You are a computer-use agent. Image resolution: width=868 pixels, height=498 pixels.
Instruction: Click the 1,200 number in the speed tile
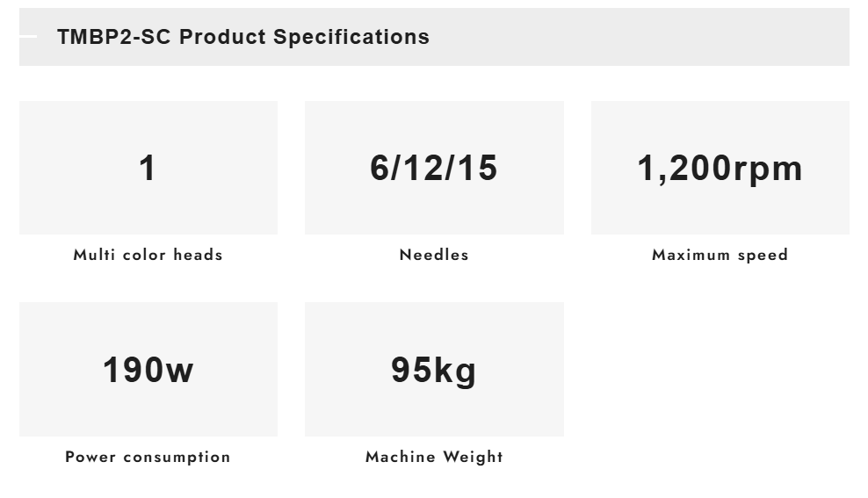click(x=683, y=168)
